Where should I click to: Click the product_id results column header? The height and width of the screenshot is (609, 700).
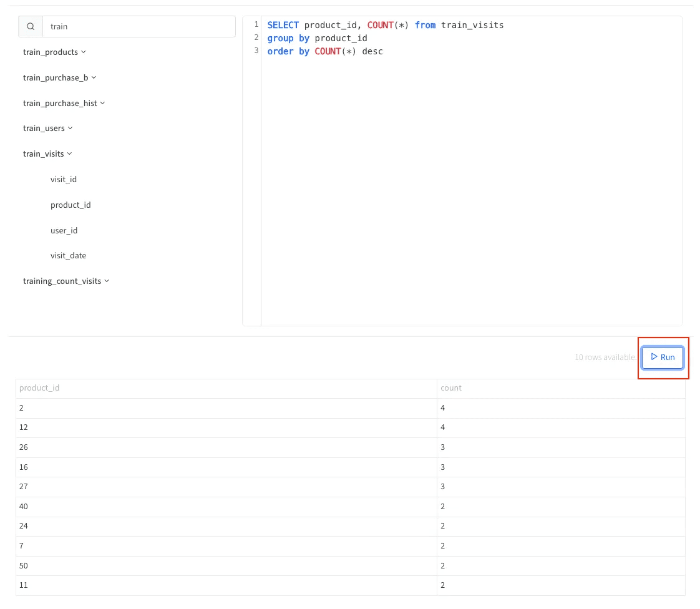tap(226, 388)
